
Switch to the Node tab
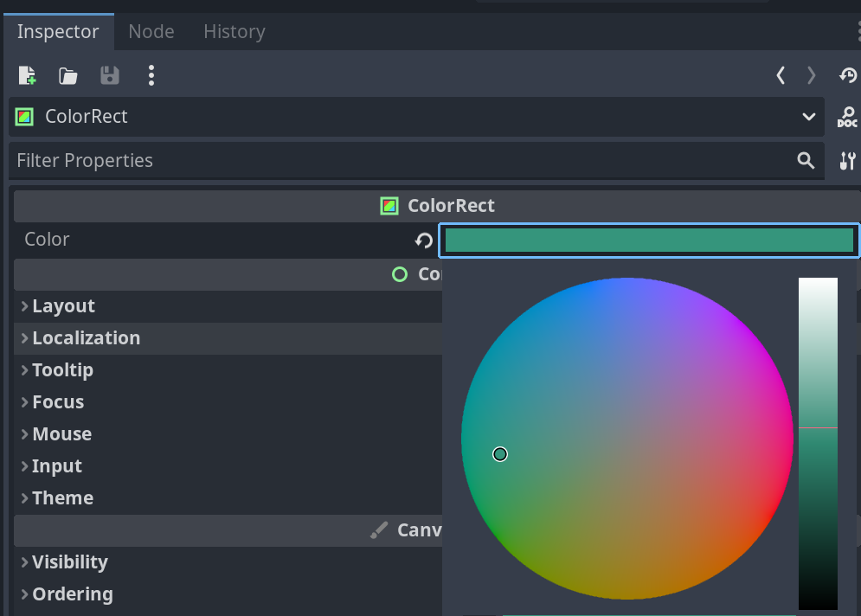151,32
